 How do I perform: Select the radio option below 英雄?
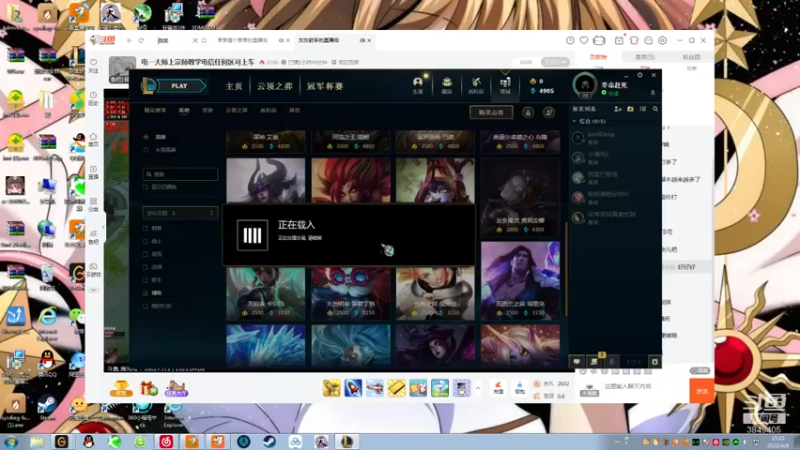[x=146, y=149]
